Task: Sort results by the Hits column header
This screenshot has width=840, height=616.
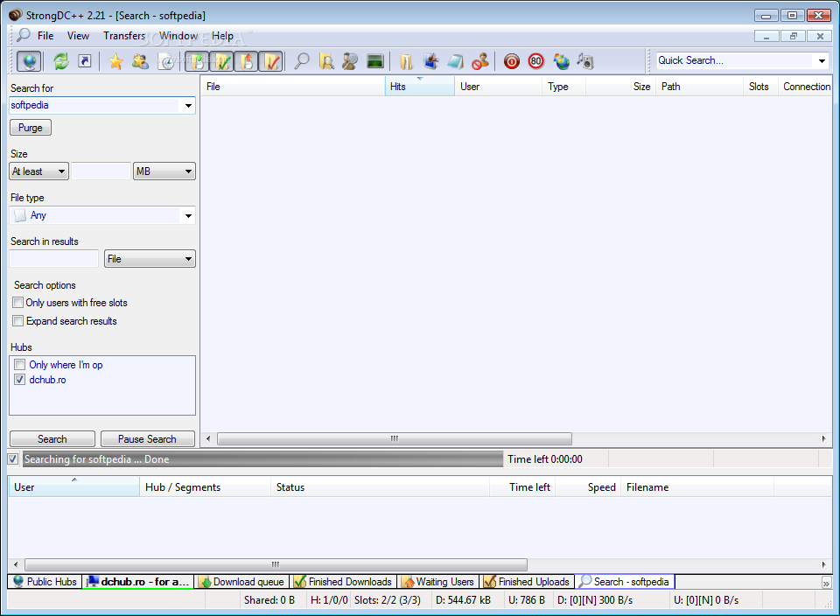Action: (419, 87)
